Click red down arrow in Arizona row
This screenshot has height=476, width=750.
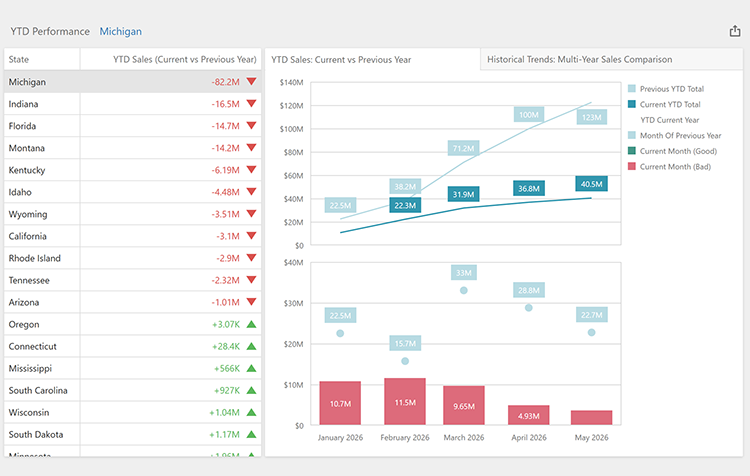click(x=252, y=301)
